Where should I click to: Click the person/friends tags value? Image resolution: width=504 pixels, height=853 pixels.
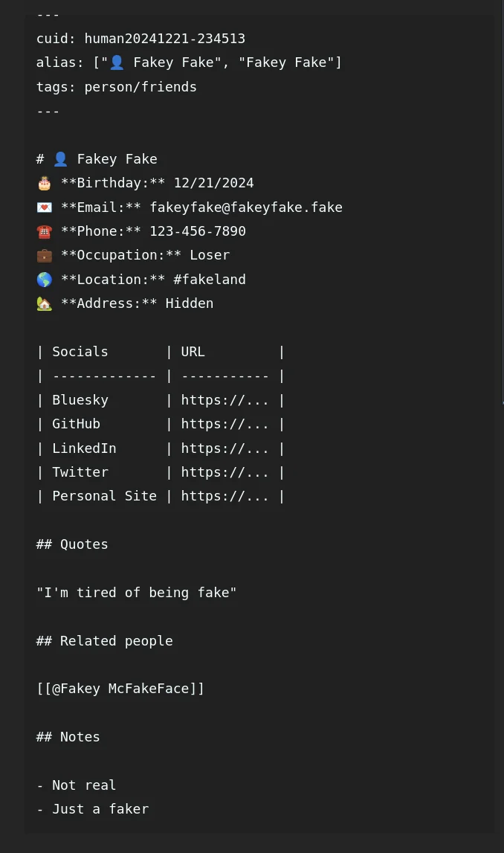tap(140, 87)
